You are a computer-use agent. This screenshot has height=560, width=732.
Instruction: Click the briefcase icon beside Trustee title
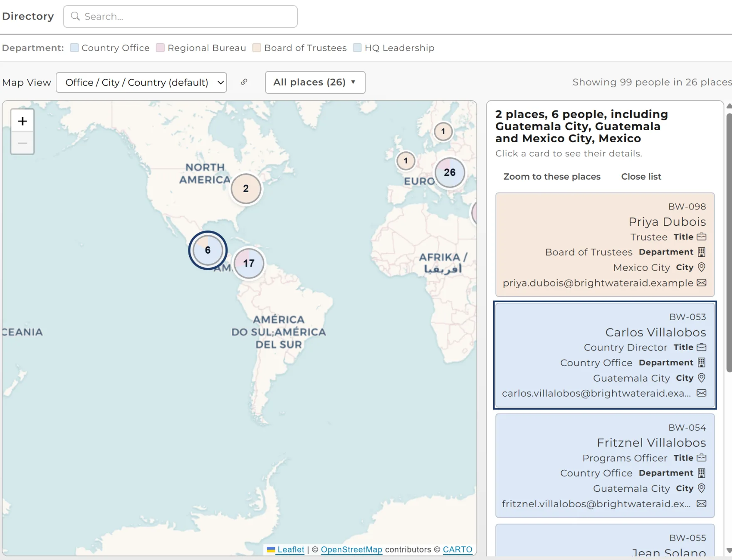pyautogui.click(x=702, y=237)
